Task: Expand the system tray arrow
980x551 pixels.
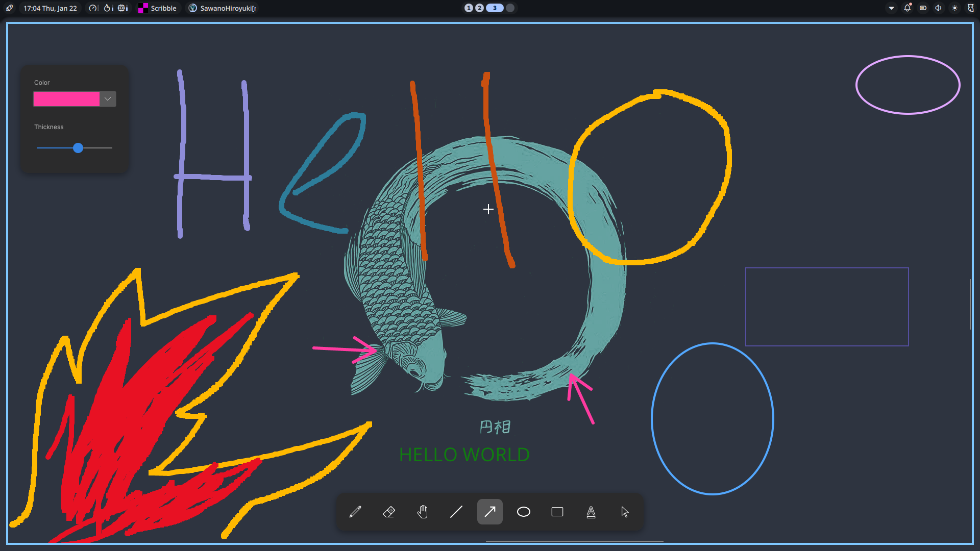Action: (x=892, y=8)
